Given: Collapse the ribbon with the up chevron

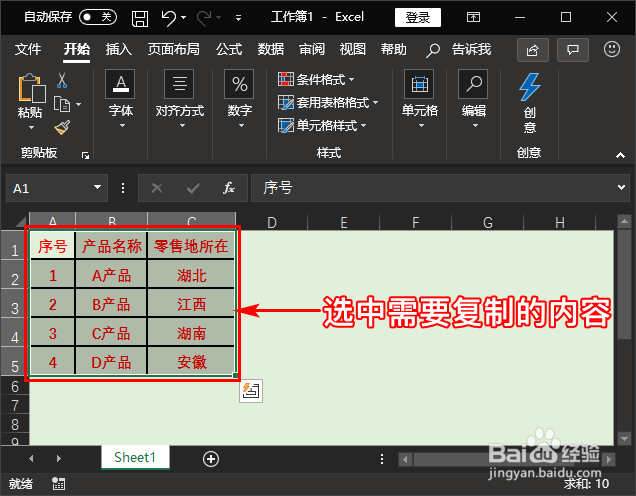Looking at the screenshot, I should pos(620,155).
